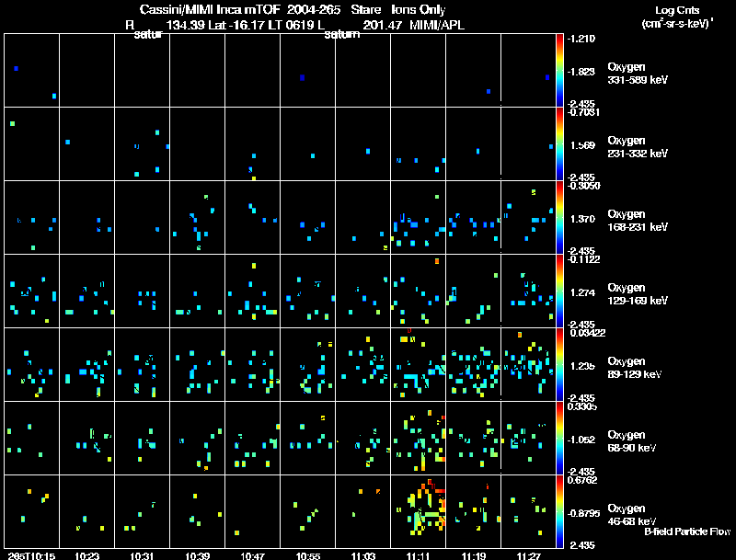This screenshot has height=560, width=736.
Task: Click the "10:23" time axis label
Action: [x=87, y=555]
